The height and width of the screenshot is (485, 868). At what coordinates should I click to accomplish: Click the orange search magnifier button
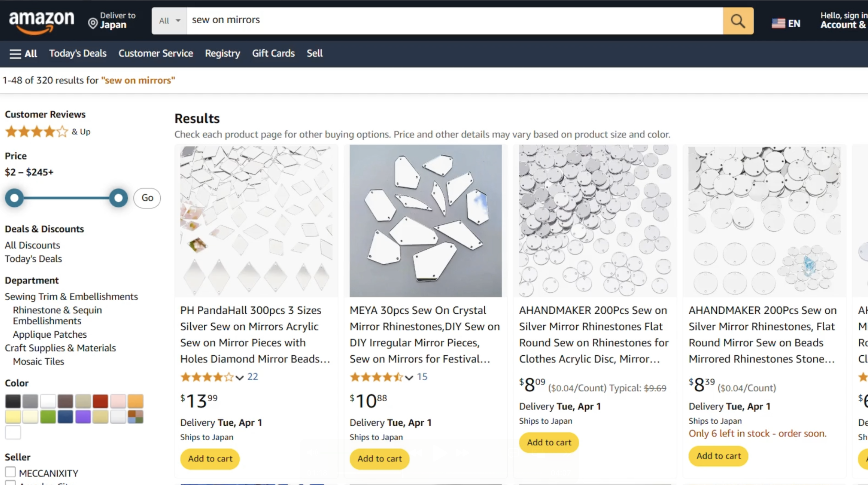point(738,21)
